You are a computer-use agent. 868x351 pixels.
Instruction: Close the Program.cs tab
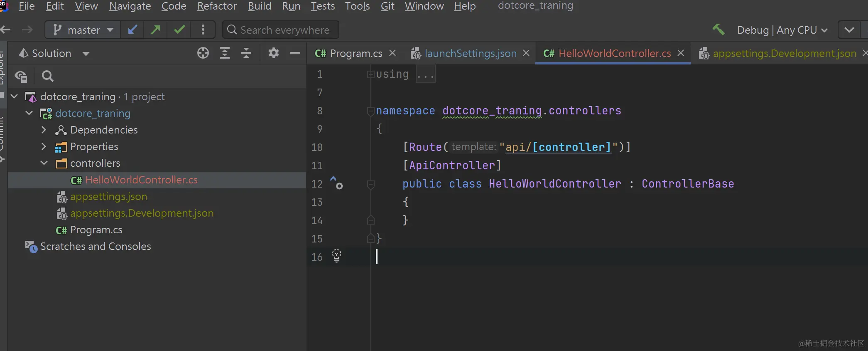tap(392, 53)
